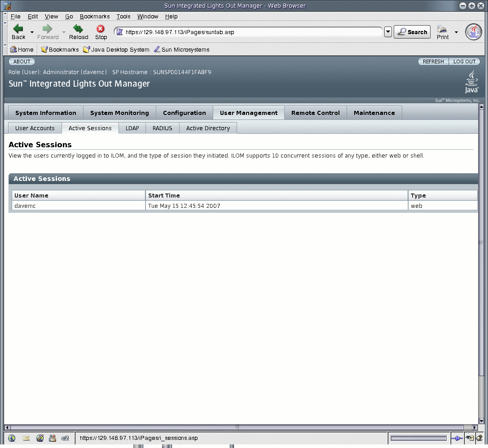Click the window menu icon in title bar
The image size is (488, 448).
tap(7, 5)
